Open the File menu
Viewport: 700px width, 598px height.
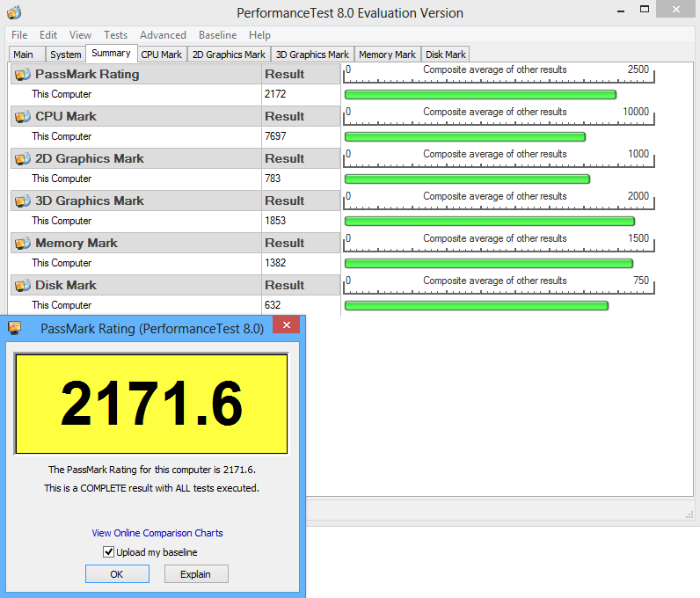pos(19,35)
